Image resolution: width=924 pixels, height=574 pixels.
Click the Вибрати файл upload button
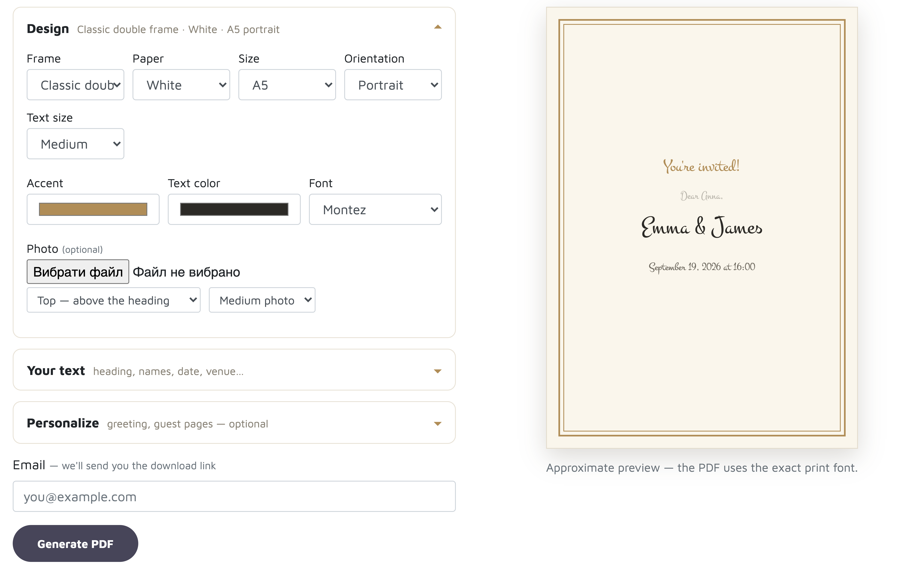78,272
